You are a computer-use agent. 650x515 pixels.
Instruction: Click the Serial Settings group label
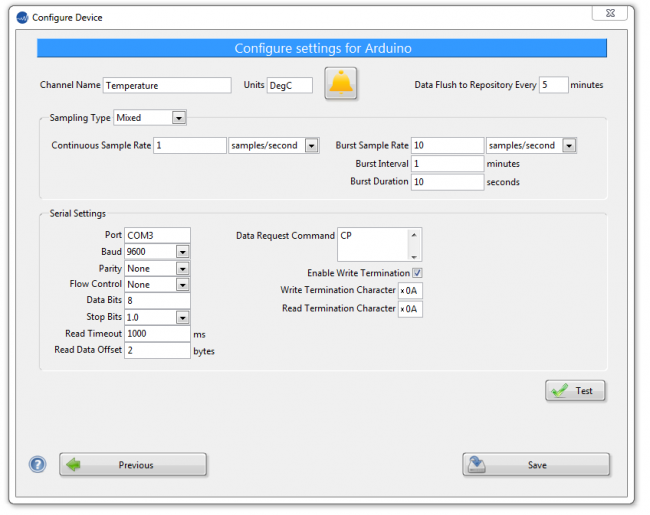point(78,214)
